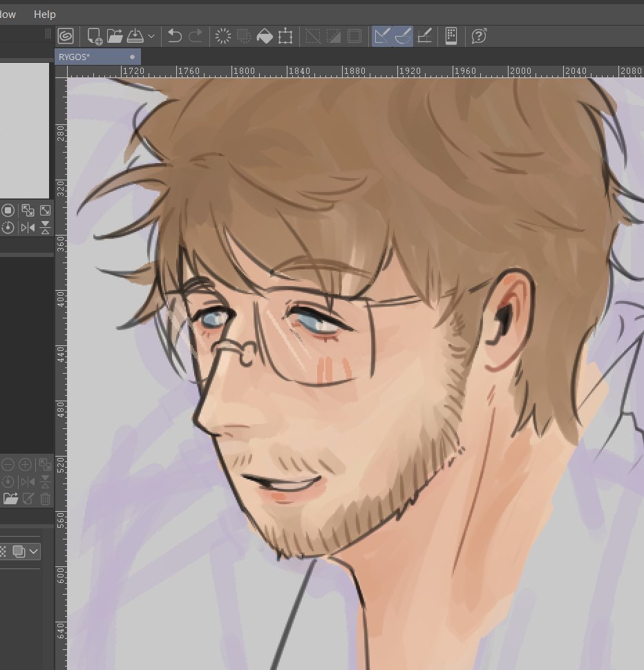
Task: Open CLIP STUDIO launcher from the command bar
Action: [66, 37]
